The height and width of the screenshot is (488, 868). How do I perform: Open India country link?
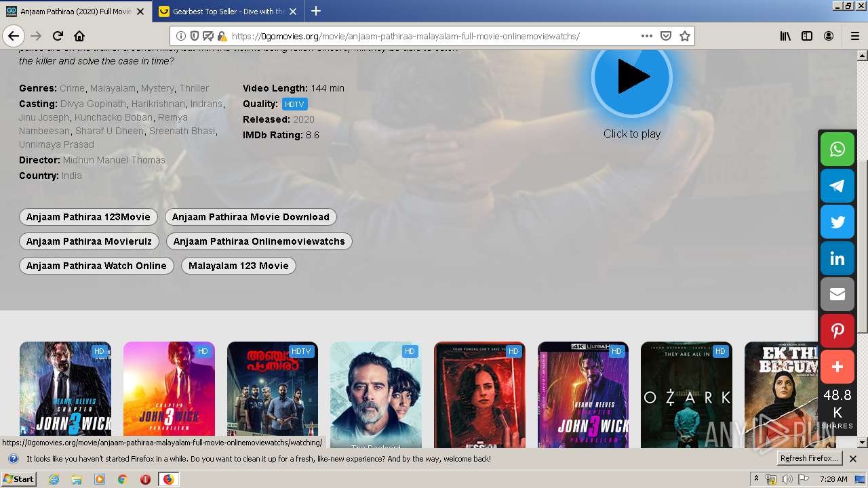pyautogui.click(x=71, y=176)
